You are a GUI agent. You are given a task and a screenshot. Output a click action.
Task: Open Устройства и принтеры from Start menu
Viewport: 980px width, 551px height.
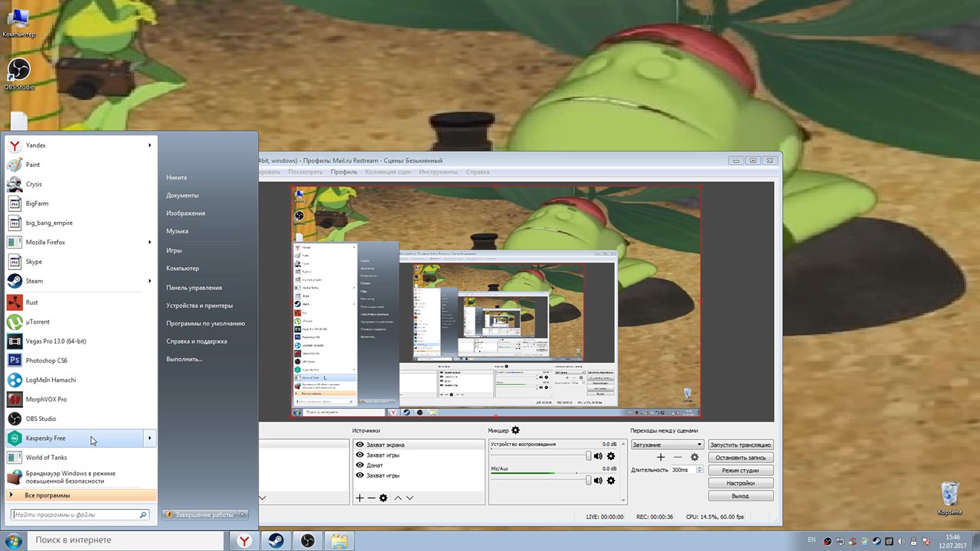199,305
